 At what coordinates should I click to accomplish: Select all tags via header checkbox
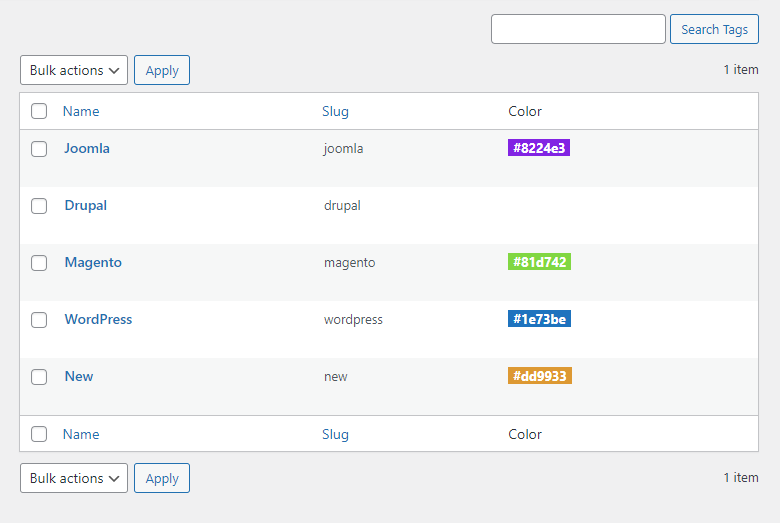click(39, 111)
